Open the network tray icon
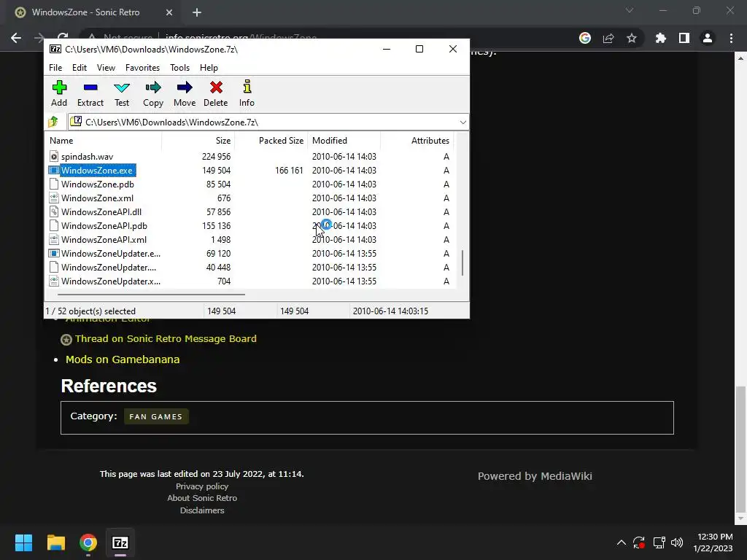Image resolution: width=747 pixels, height=560 pixels. (x=659, y=542)
